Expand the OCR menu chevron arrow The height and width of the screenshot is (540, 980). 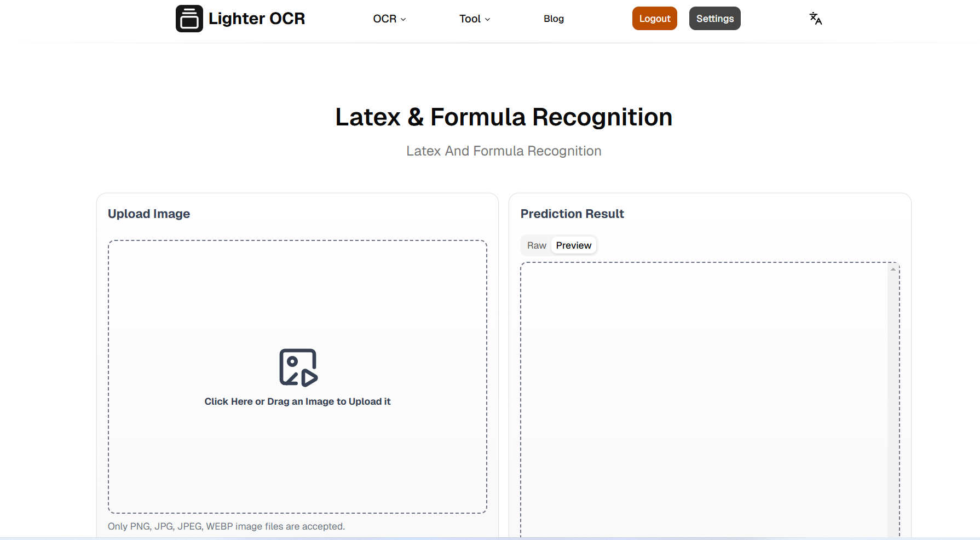pyautogui.click(x=403, y=19)
